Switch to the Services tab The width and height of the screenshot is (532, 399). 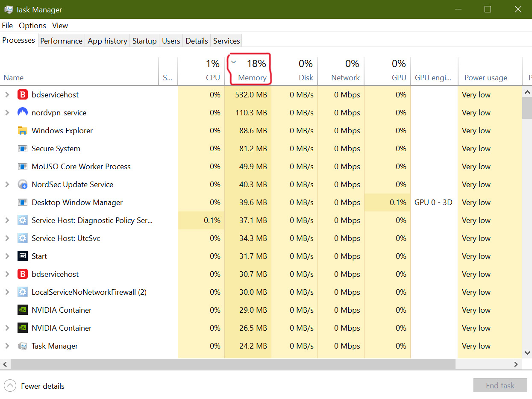point(226,41)
